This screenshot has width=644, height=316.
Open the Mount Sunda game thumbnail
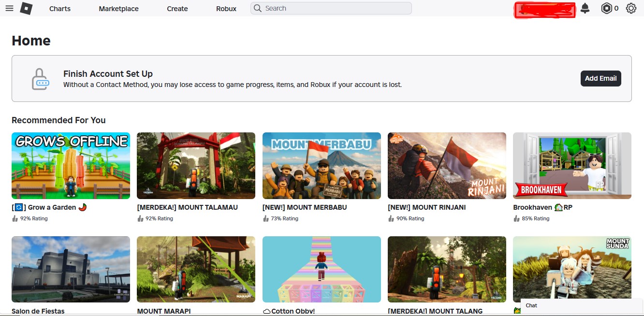[572, 269]
